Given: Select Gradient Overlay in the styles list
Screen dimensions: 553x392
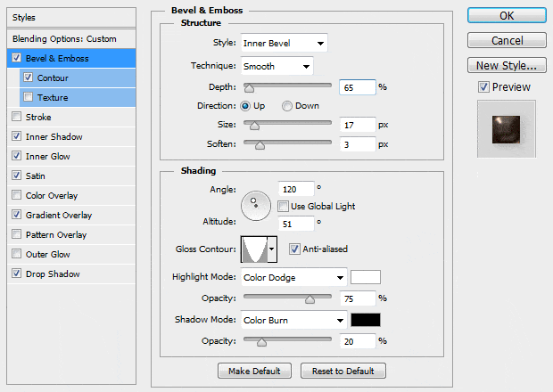Looking at the screenshot, I should 59,215.
